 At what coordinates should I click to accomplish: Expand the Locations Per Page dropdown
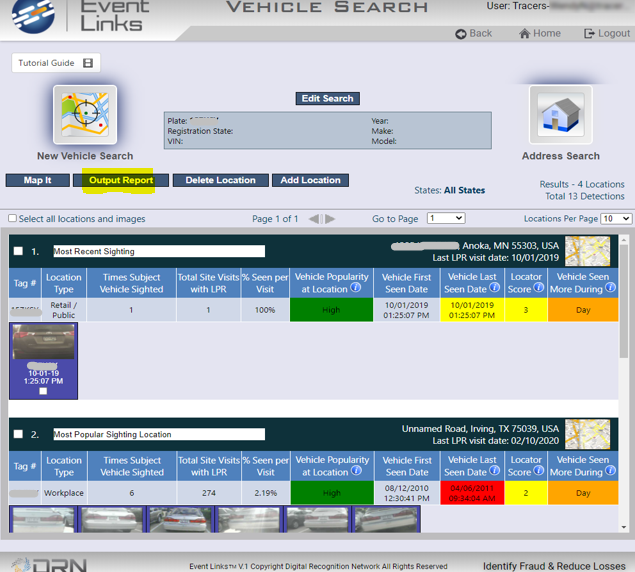pyautogui.click(x=616, y=218)
